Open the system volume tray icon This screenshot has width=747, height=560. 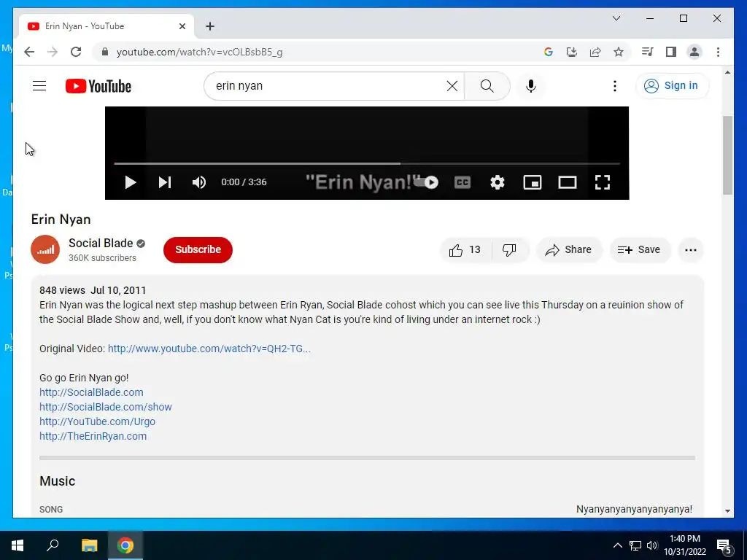652,545
